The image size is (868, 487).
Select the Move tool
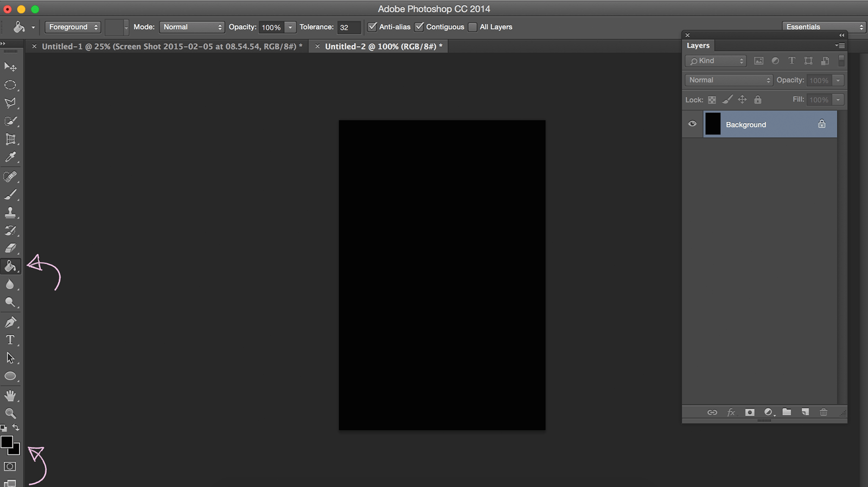click(x=10, y=67)
